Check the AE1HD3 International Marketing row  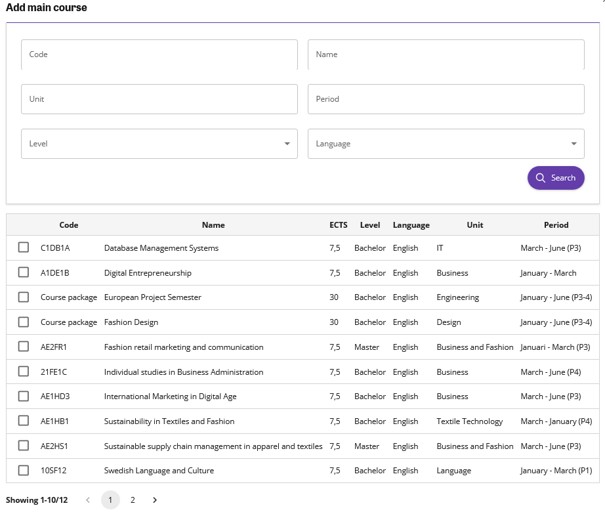click(24, 396)
